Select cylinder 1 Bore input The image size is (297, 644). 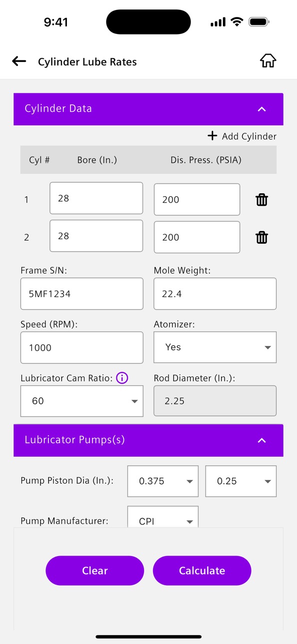(96, 198)
